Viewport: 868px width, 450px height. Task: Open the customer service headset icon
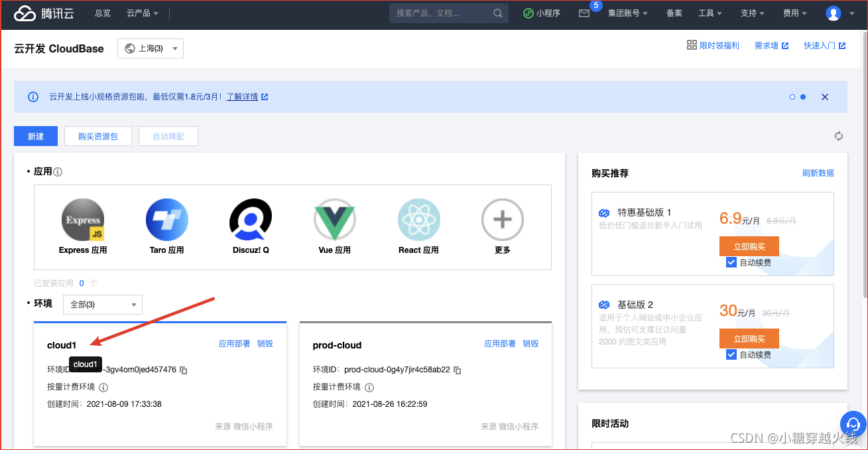click(x=853, y=423)
